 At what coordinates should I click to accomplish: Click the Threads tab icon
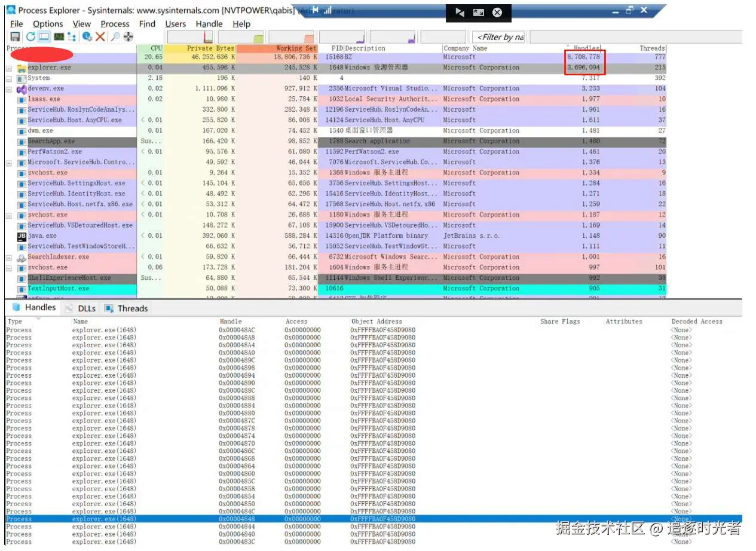tap(109, 308)
